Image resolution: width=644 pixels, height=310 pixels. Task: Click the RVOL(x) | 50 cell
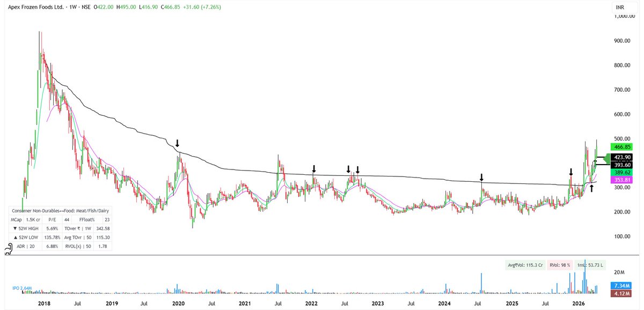pyautogui.click(x=78, y=246)
